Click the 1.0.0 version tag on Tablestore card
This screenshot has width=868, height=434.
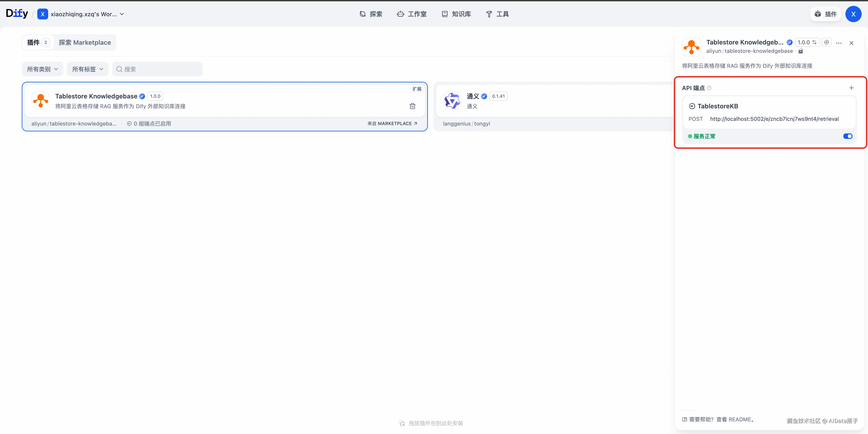(155, 96)
